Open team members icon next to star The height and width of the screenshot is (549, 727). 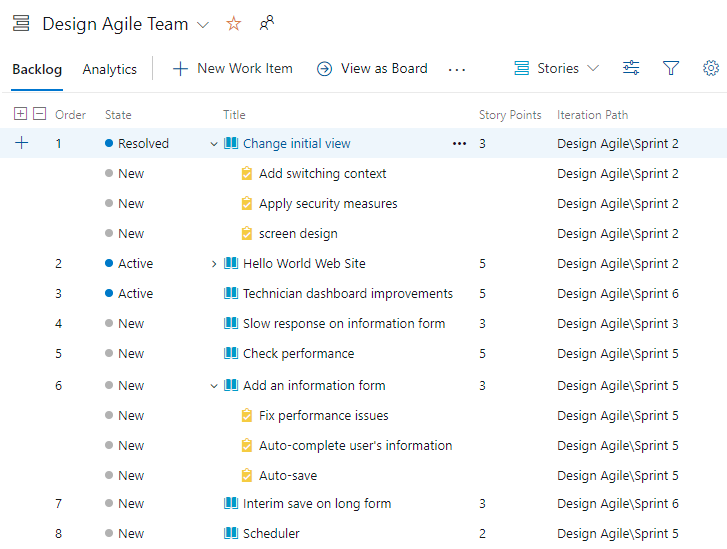click(x=267, y=23)
